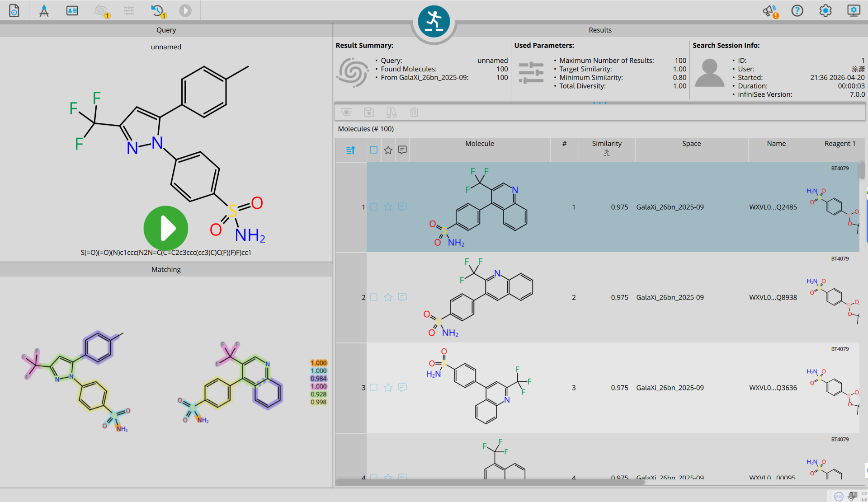Click the vertical scrollbar of results table
This screenshot has width=868, height=502.
click(862, 171)
